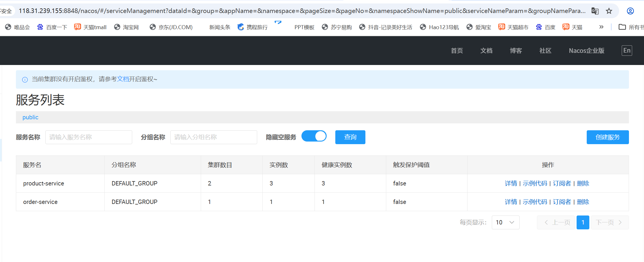Click the 创建服务 button
This screenshot has height=262, width=644.
[608, 137]
